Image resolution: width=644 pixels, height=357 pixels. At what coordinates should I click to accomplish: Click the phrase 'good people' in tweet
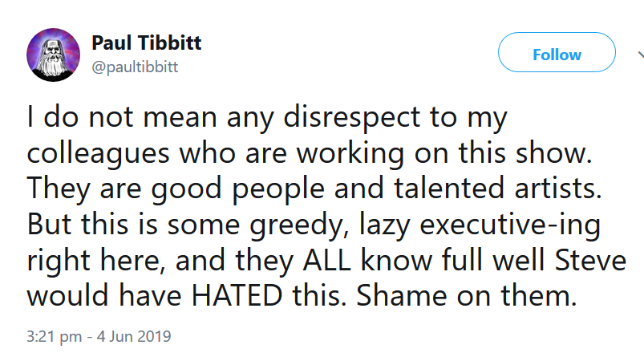pos(238,190)
